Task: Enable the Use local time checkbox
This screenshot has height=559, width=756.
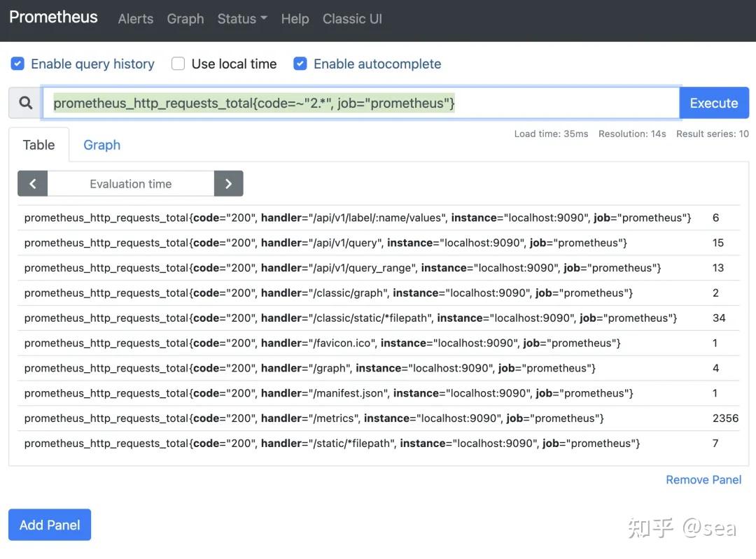Action: coord(178,64)
